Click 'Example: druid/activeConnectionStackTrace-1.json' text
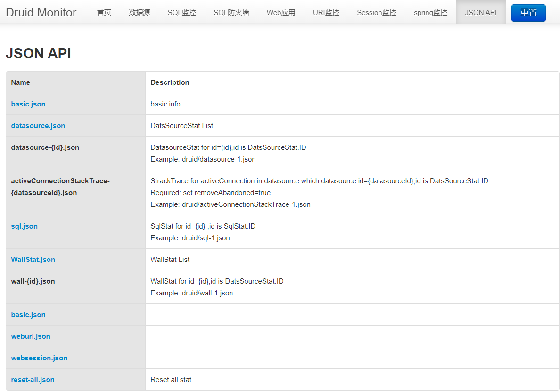The image size is (560, 392). 231,204
